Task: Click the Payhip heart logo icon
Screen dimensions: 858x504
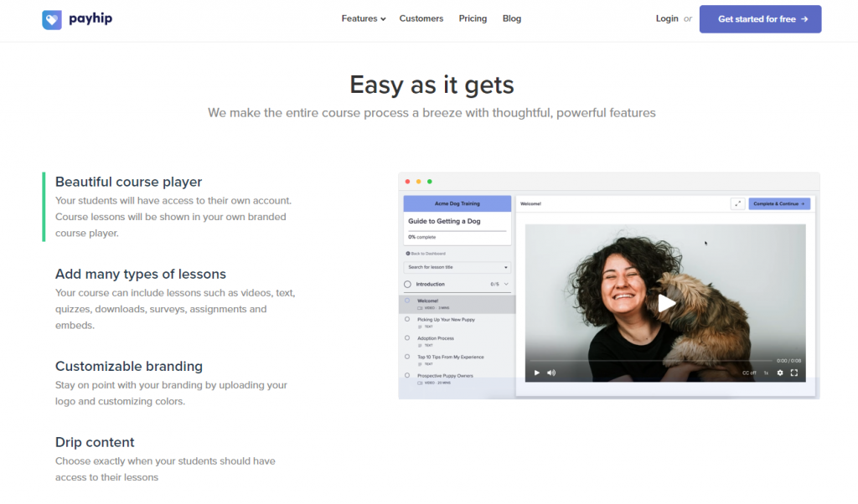Action: [52, 20]
